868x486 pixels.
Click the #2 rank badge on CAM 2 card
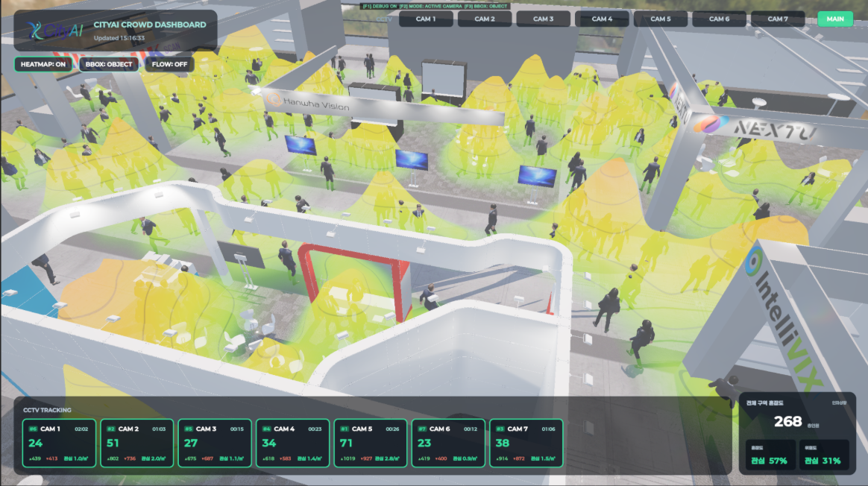tap(110, 429)
